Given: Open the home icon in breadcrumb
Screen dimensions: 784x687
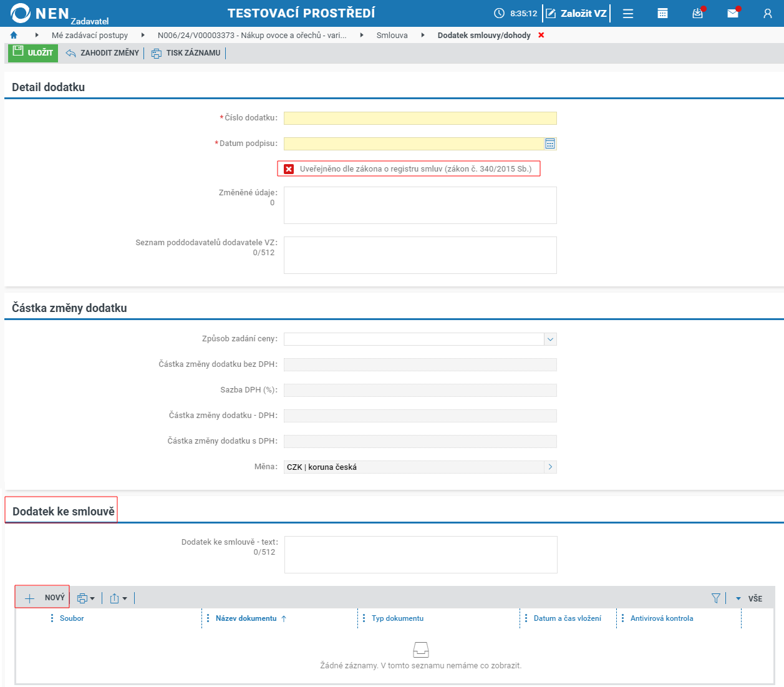Looking at the screenshot, I should coord(14,35).
